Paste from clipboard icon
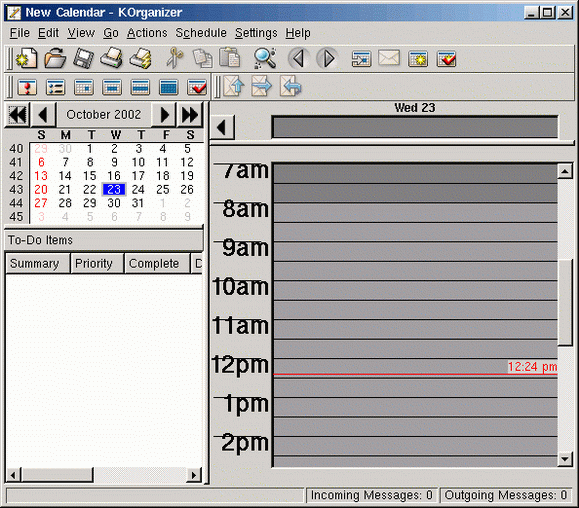This screenshot has width=579, height=508. point(230,58)
